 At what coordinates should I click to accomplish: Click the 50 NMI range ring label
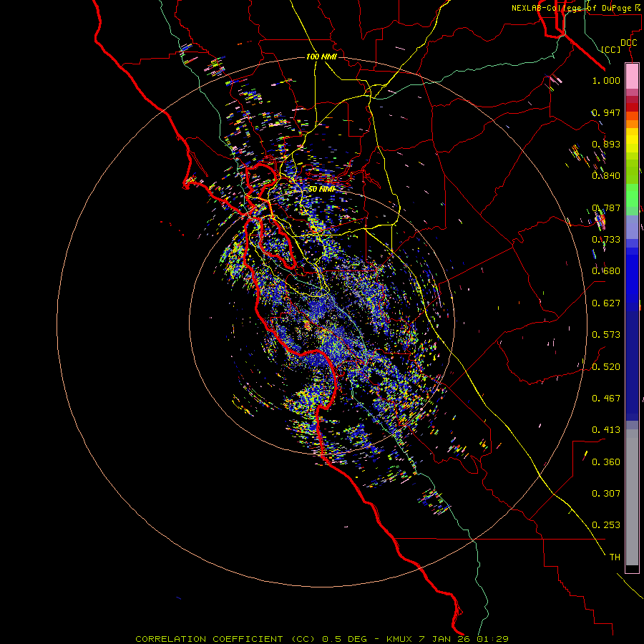(321, 189)
